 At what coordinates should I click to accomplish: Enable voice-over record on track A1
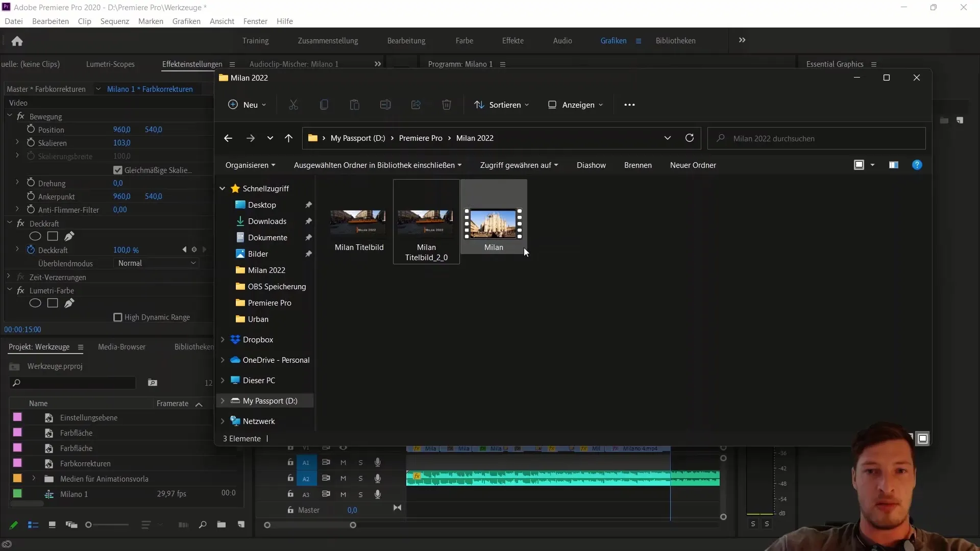pyautogui.click(x=378, y=463)
